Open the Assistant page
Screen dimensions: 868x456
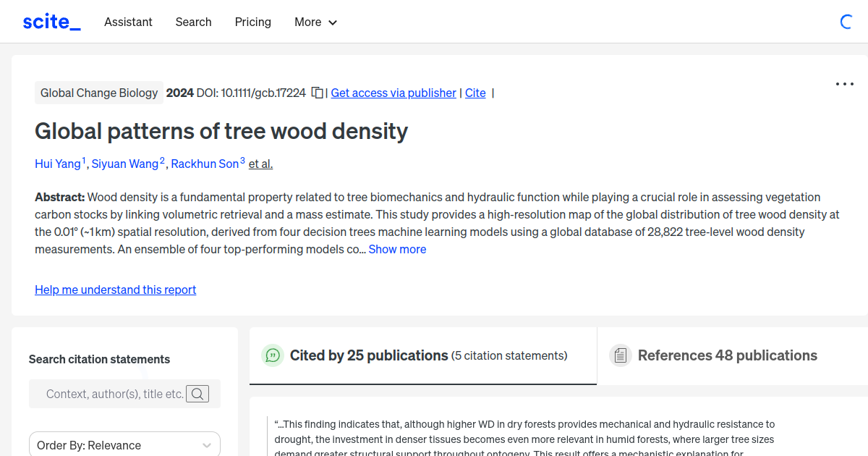(x=128, y=22)
